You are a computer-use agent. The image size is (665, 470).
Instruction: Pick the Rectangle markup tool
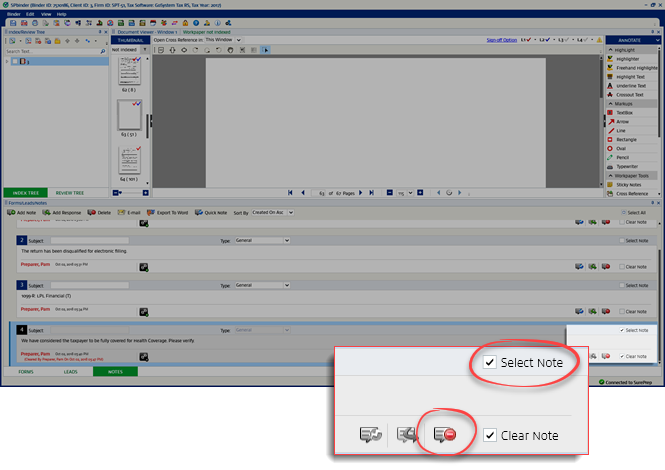(628, 139)
